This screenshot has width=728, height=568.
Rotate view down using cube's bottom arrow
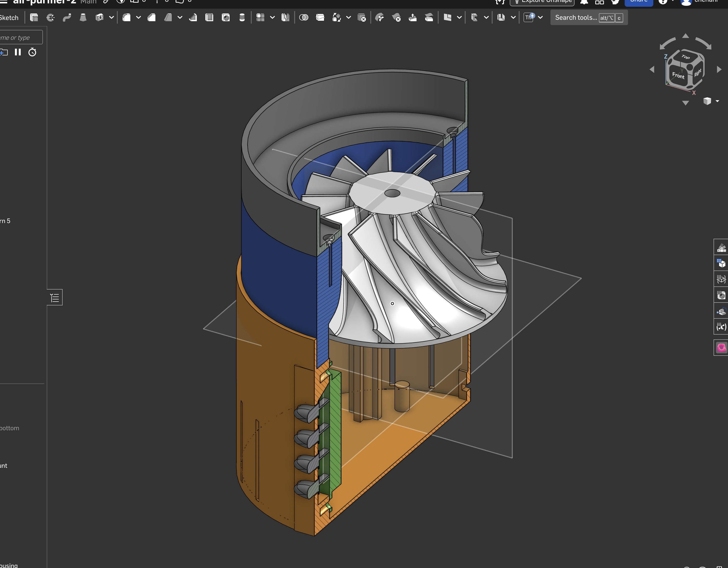pos(686,103)
